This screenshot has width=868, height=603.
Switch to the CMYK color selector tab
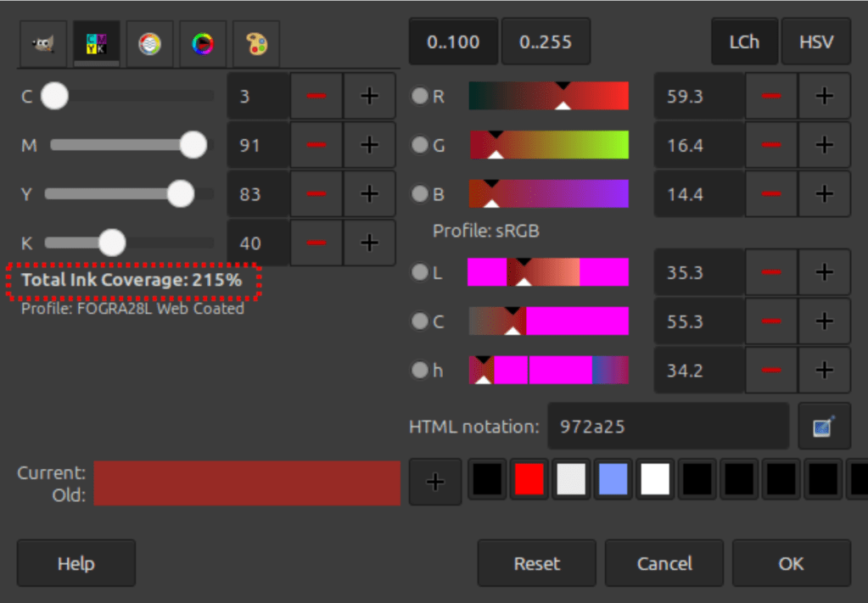97,44
